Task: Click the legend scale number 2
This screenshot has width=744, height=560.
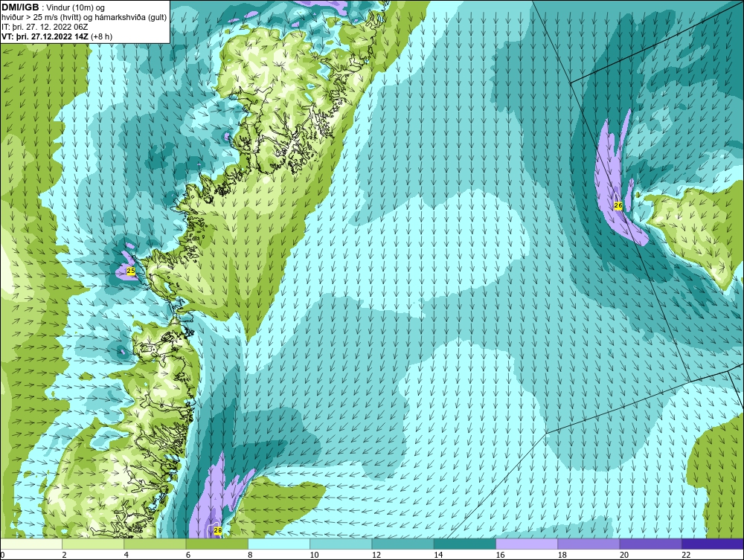Action: pyautogui.click(x=64, y=556)
